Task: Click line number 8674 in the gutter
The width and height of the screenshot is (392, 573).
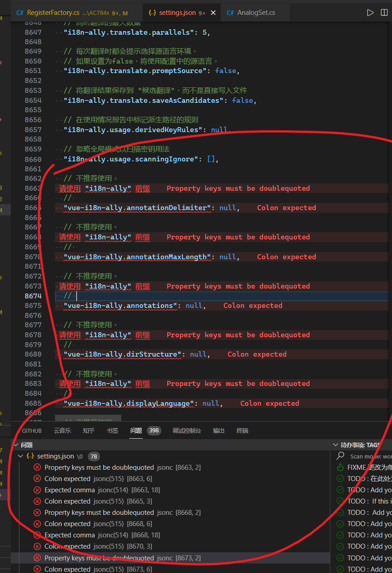Action: tap(33, 295)
